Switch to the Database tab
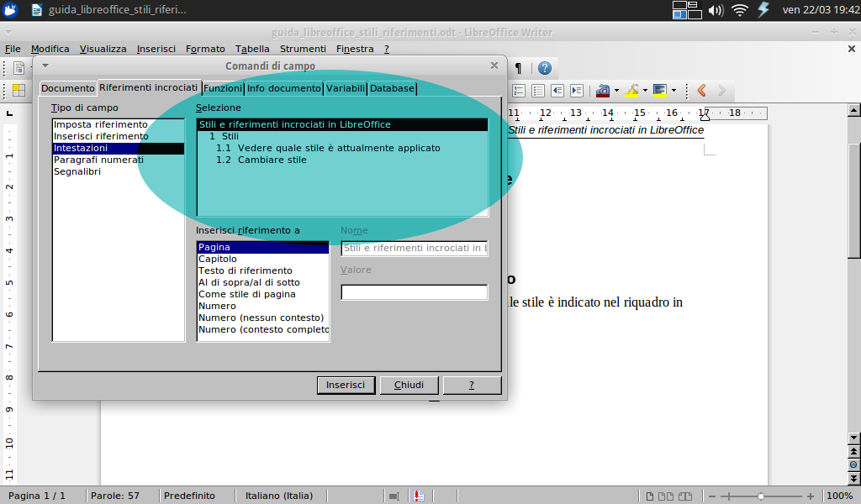 (x=392, y=88)
